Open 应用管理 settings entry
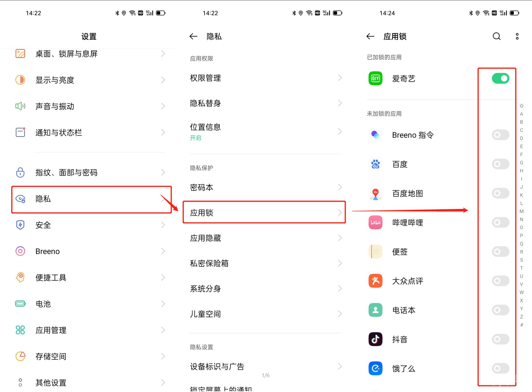This screenshot has height=392, width=532. [x=90, y=330]
